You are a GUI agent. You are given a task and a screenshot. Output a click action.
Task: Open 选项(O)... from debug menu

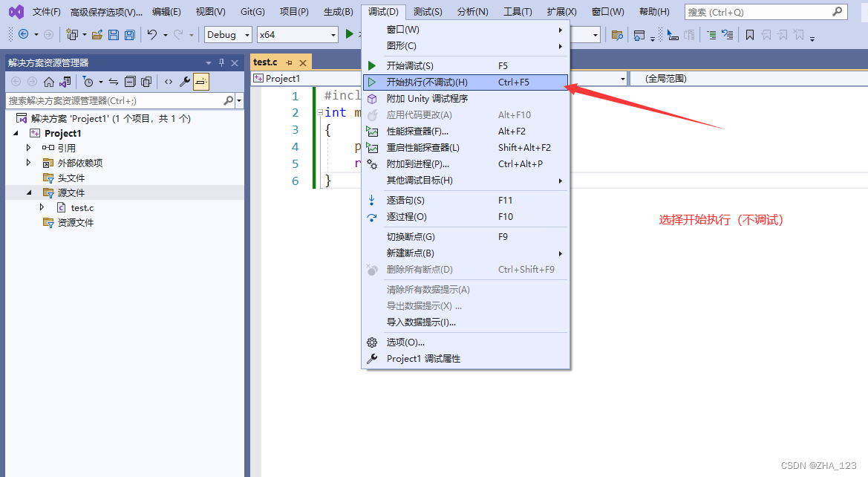tap(466, 343)
